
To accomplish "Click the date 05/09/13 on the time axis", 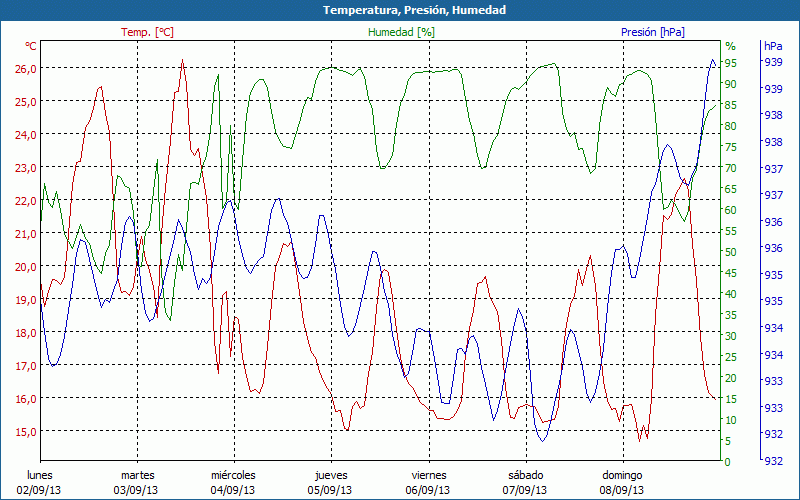I will [x=331, y=490].
